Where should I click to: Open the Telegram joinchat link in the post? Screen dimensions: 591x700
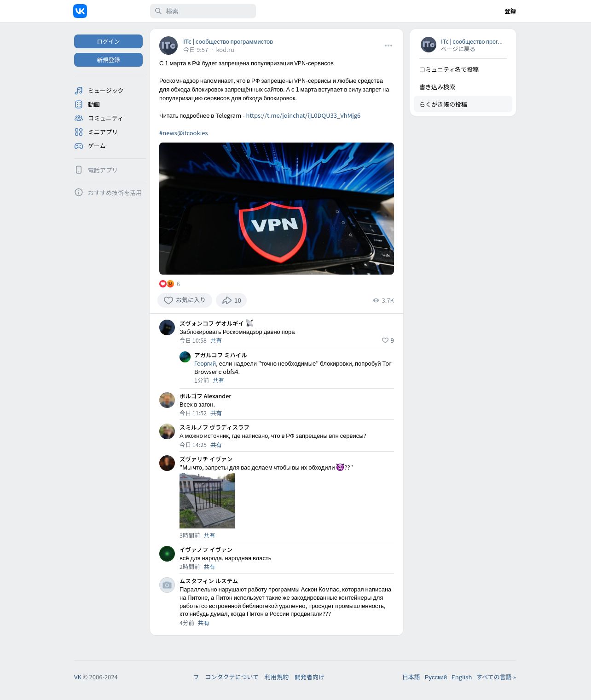303,115
